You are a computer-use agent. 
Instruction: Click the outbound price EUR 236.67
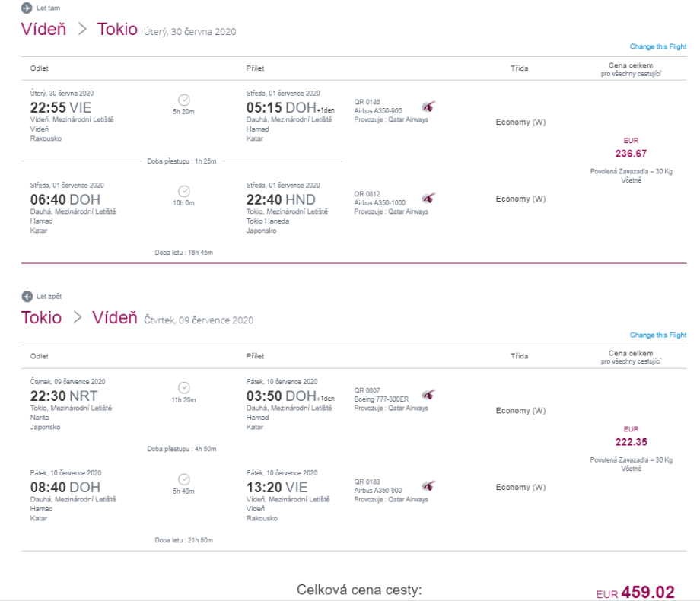[x=631, y=153]
